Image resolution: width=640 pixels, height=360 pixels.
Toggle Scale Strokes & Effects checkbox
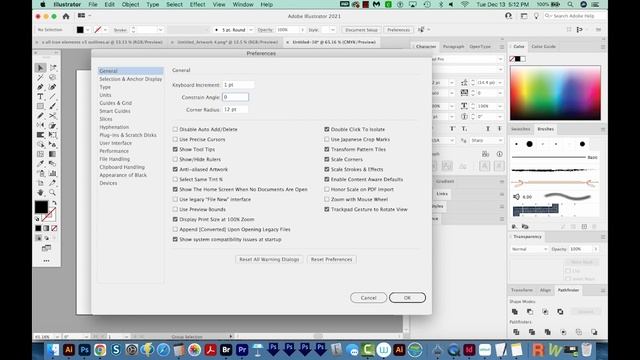pos(327,169)
